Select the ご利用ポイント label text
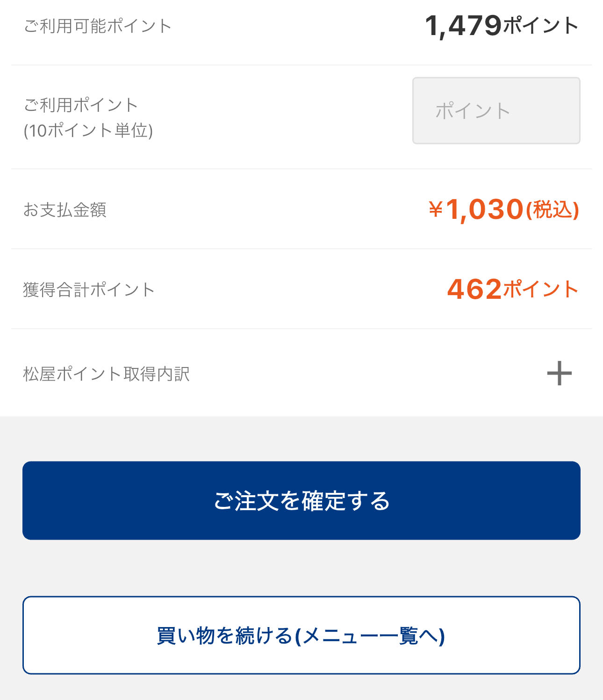 (x=81, y=105)
